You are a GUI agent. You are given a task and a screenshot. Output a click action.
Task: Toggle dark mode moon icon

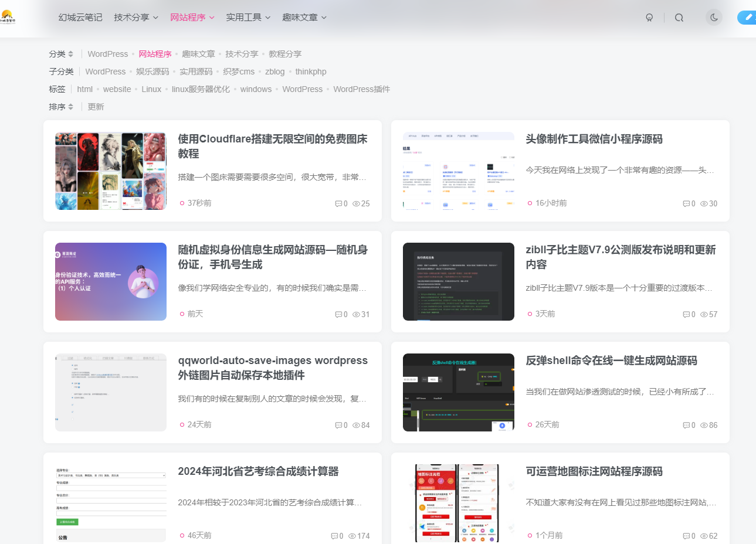(x=714, y=18)
